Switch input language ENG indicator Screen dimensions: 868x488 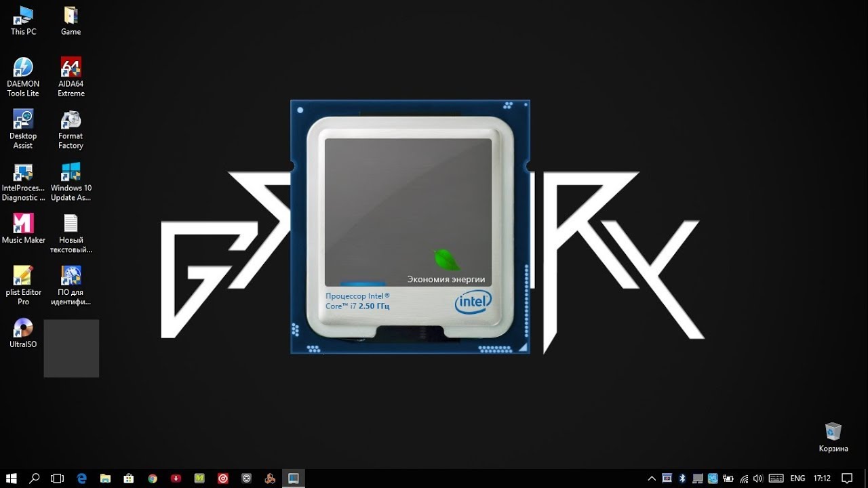pyautogui.click(x=797, y=479)
